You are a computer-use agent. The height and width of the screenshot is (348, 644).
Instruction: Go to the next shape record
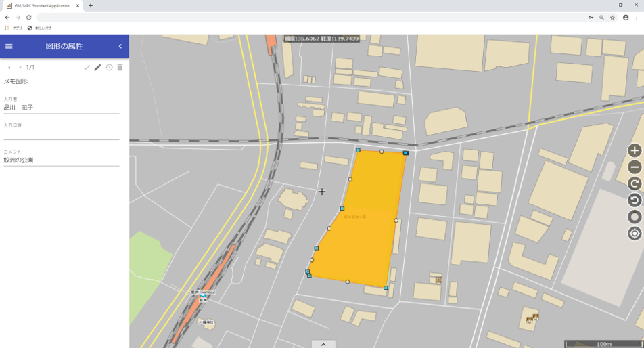click(20, 68)
